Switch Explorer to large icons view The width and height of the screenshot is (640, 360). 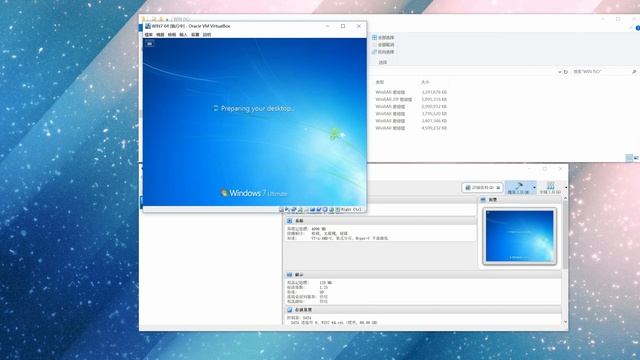636,158
